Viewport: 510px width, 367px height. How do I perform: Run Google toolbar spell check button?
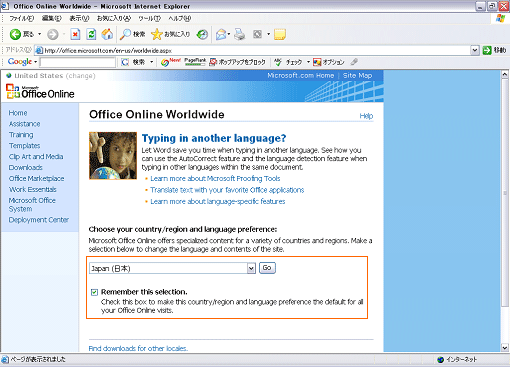(x=288, y=62)
